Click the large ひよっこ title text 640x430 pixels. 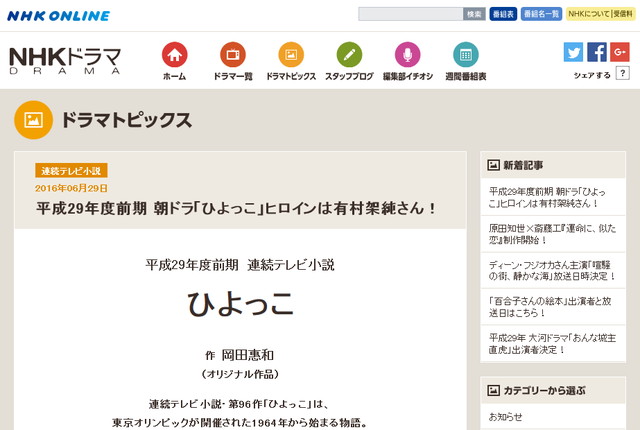point(240,304)
